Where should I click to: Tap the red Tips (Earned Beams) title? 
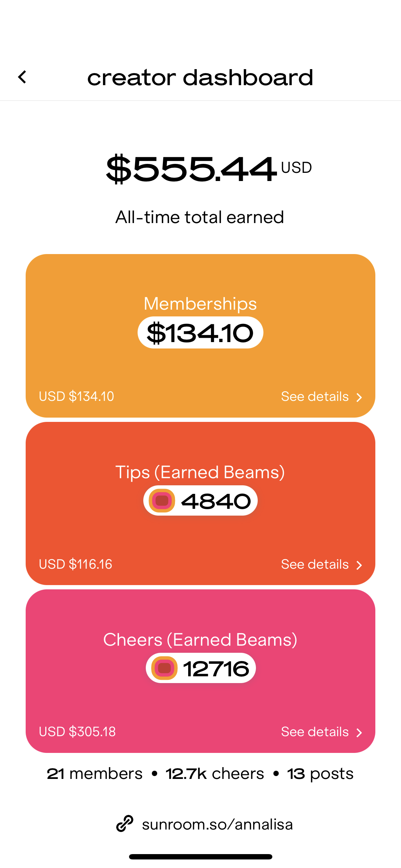tap(200, 472)
